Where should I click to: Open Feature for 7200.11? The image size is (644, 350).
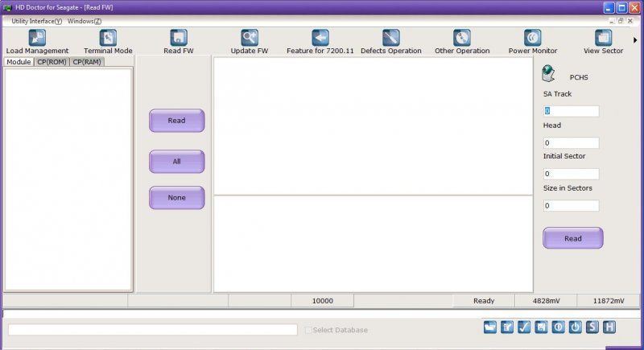coord(320,42)
